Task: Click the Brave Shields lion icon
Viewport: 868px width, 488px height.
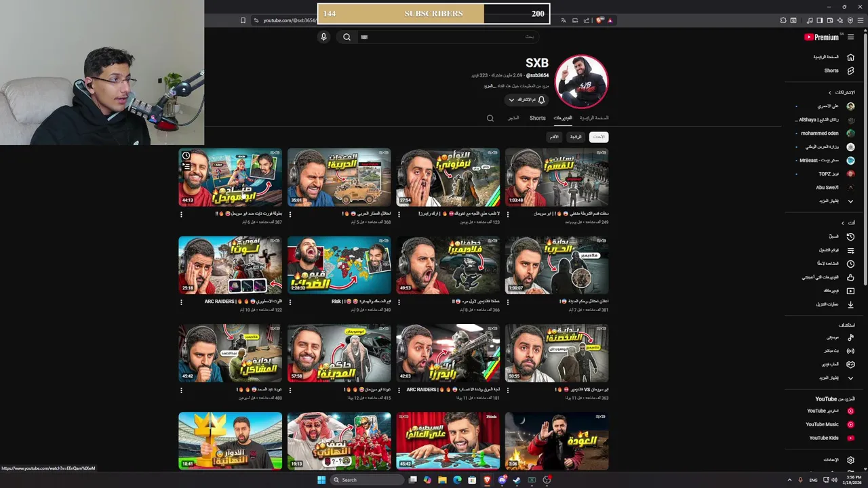Action: tap(600, 20)
